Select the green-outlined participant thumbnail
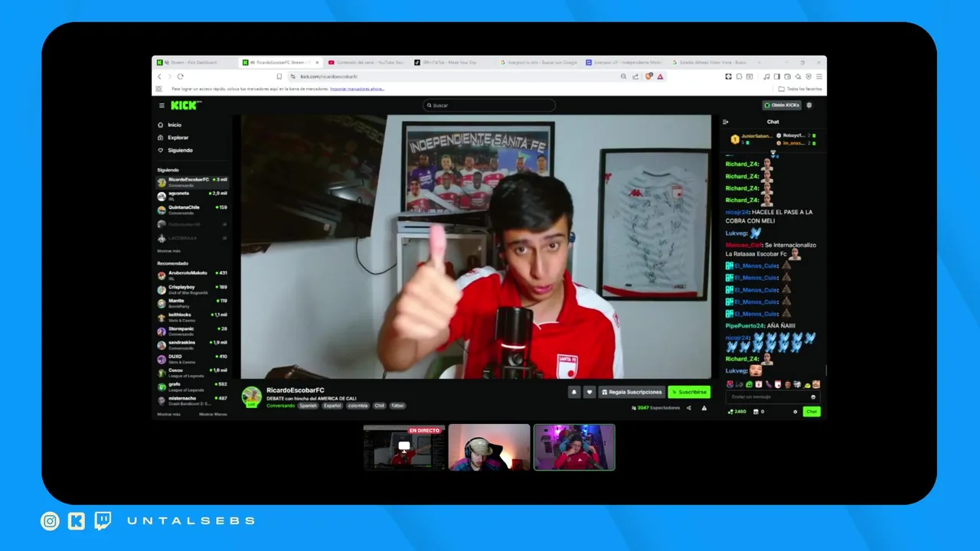Image resolution: width=980 pixels, height=551 pixels. pos(574,447)
